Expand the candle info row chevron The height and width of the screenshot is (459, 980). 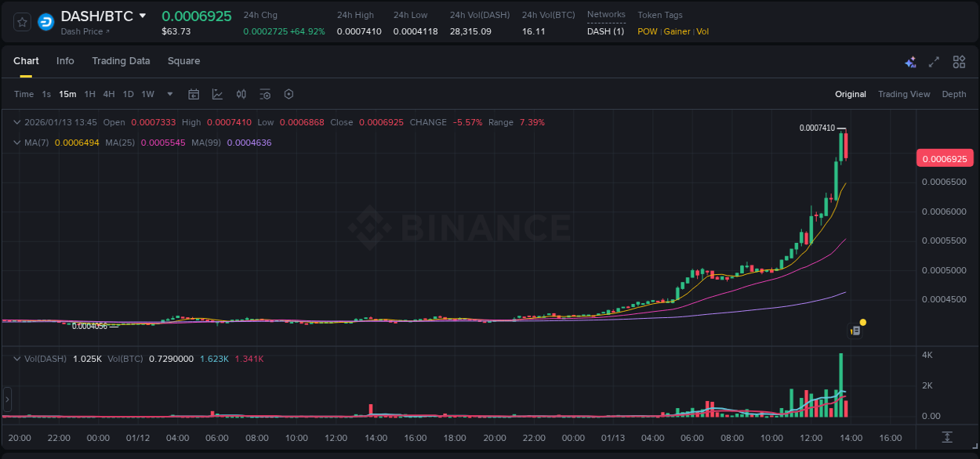(x=16, y=122)
